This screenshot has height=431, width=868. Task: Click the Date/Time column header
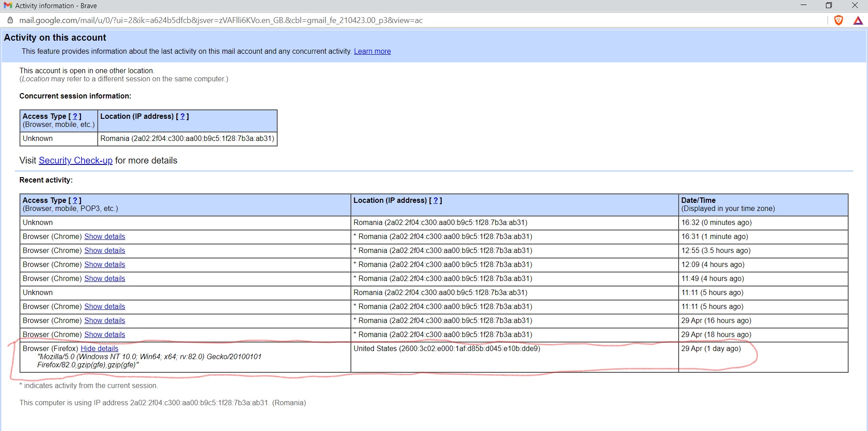pos(763,205)
